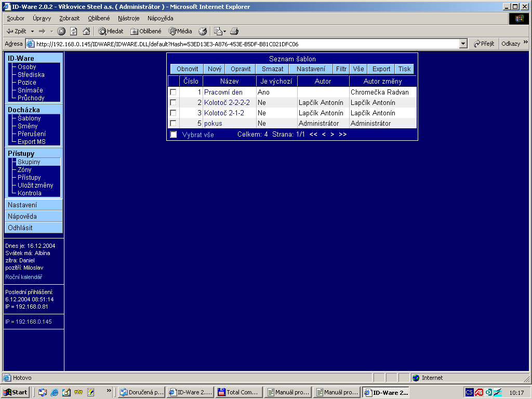Open the Kolotoč 2-1-2 template link

pos(224,113)
